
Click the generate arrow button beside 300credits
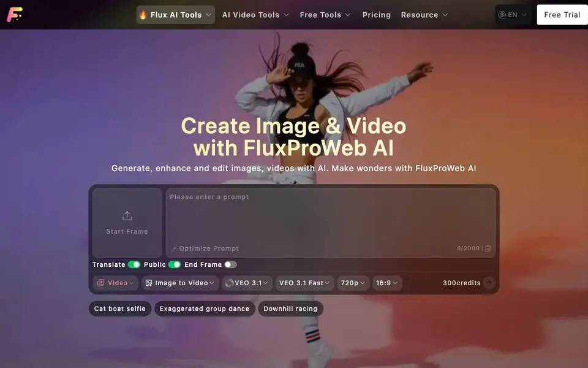pos(489,283)
